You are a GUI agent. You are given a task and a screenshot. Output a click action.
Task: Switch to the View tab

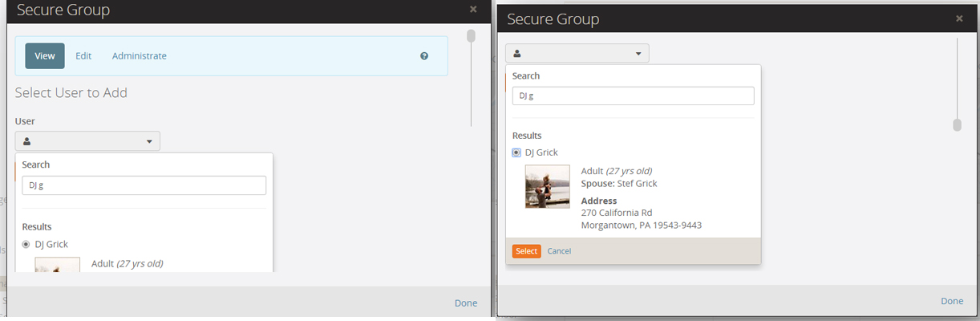pyautogui.click(x=45, y=56)
